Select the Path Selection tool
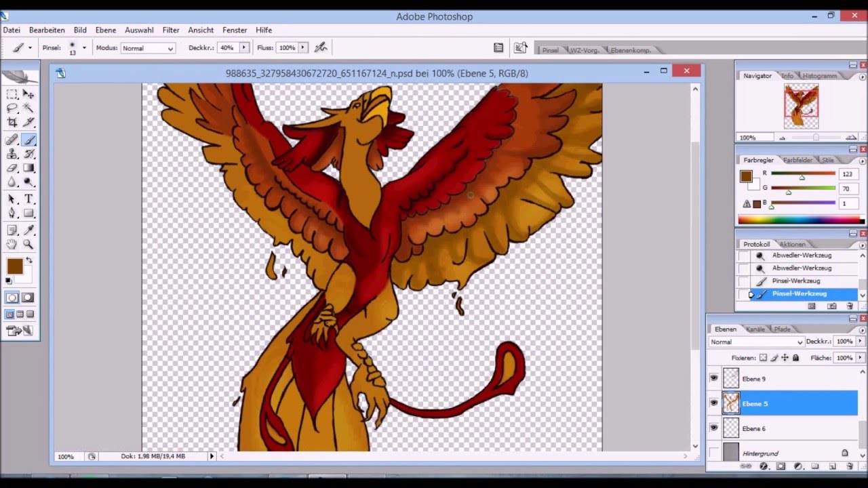 click(12, 199)
